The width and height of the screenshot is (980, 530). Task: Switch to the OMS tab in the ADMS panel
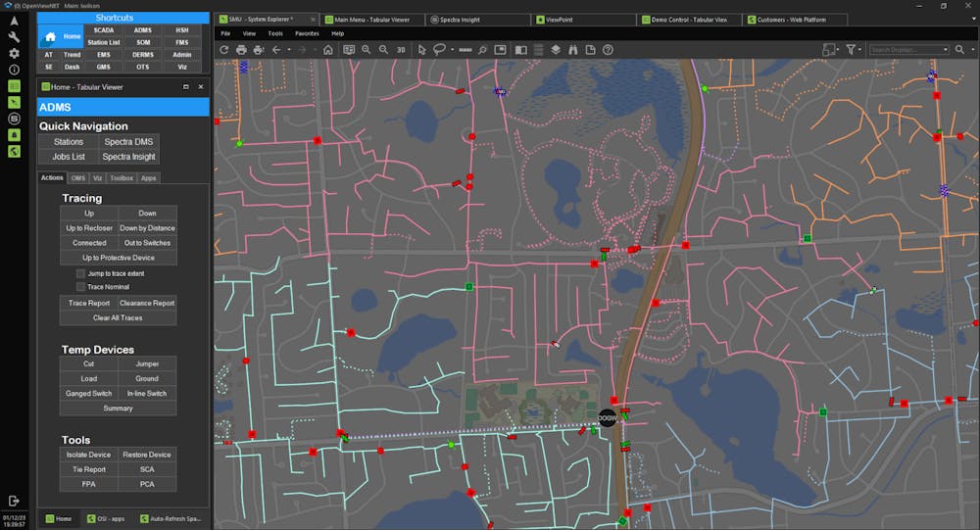point(78,178)
